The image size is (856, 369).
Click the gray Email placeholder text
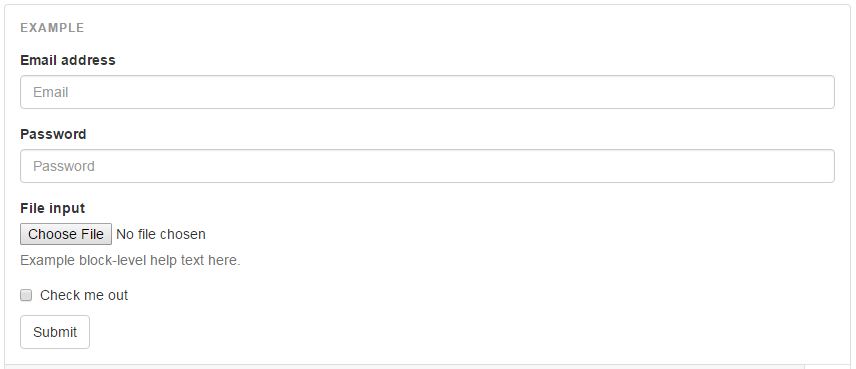[51, 92]
